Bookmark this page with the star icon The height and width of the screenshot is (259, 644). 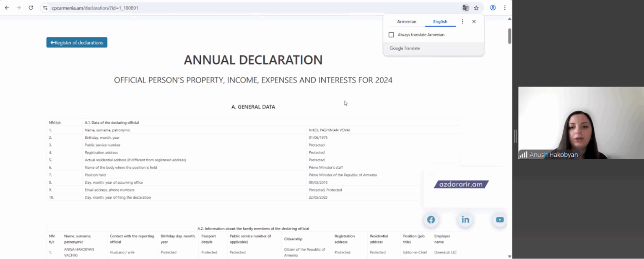476,8
